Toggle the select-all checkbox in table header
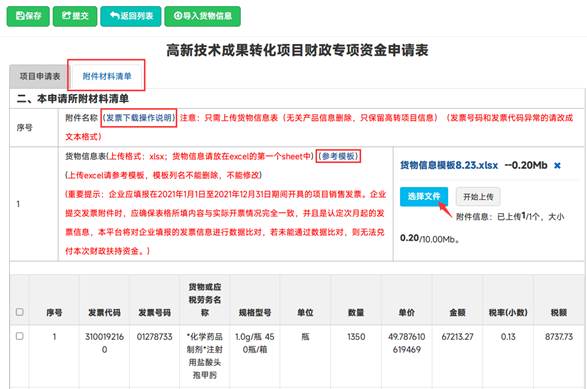The height and width of the screenshot is (389, 587). pyautogui.click(x=19, y=312)
